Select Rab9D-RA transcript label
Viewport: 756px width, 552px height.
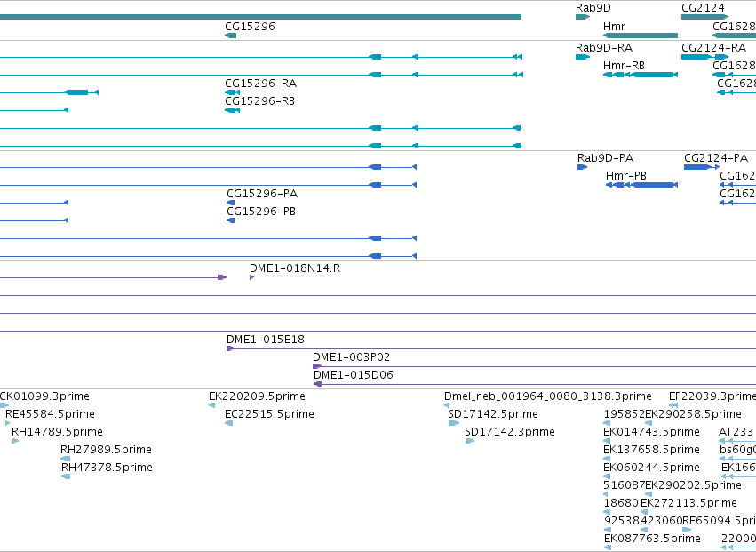click(603, 48)
